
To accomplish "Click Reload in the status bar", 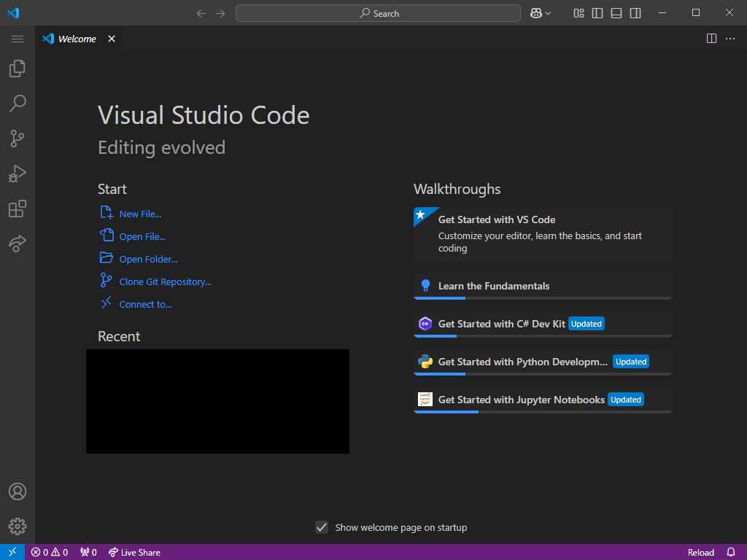I will click(700, 552).
